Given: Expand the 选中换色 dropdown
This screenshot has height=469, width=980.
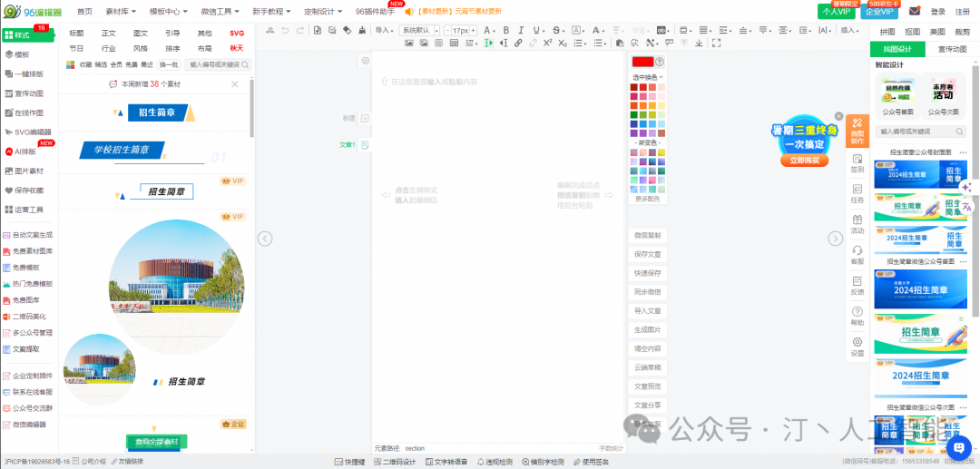Looking at the screenshot, I should 648,77.
